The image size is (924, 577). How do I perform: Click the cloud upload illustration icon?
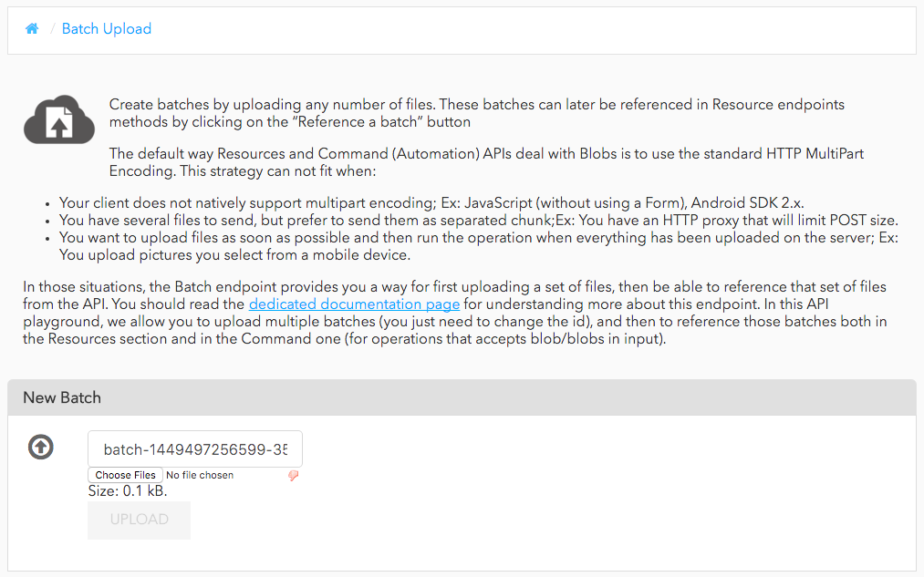(59, 119)
